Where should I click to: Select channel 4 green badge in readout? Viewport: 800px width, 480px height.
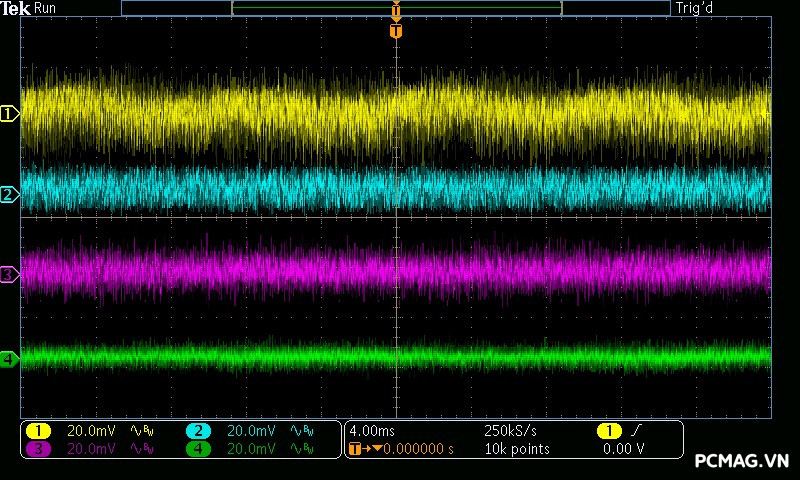tap(198, 449)
